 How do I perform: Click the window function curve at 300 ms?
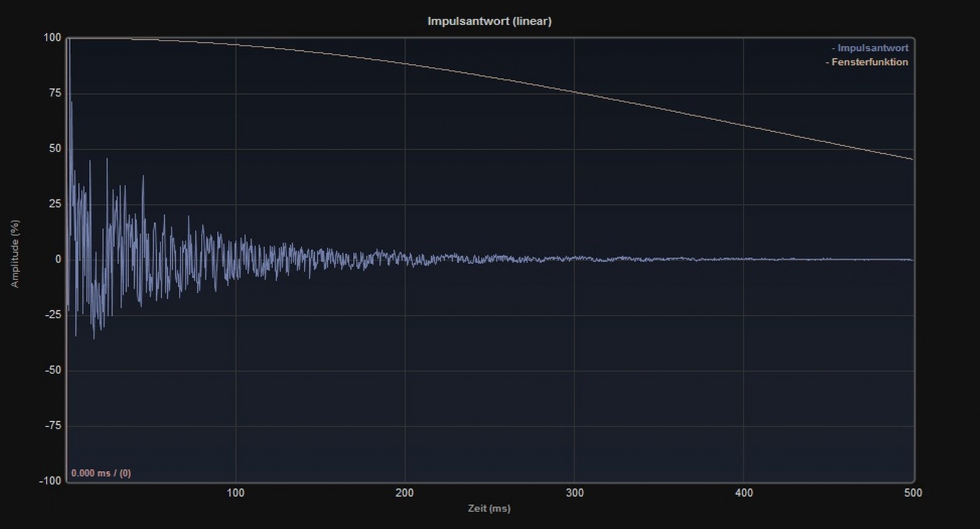click(574, 92)
